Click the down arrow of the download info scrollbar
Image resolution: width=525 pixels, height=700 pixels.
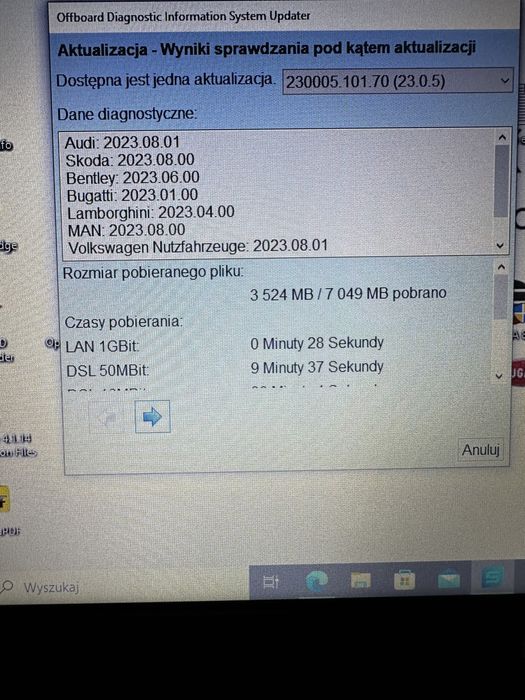pos(499,376)
